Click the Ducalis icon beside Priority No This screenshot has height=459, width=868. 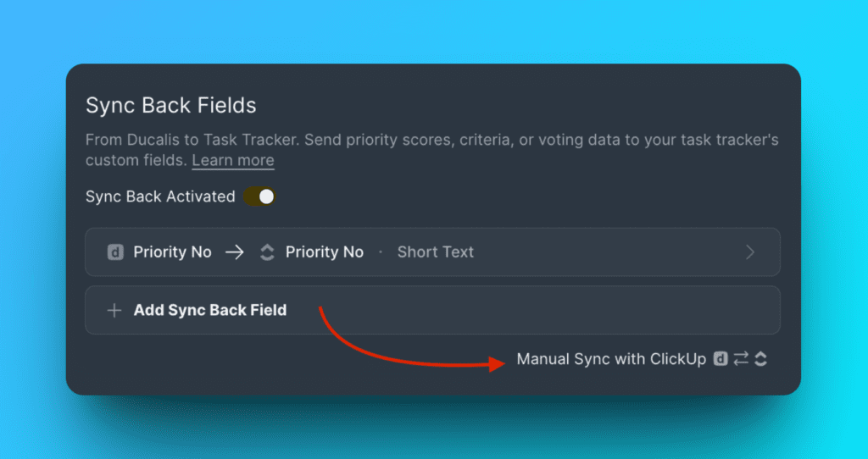115,252
